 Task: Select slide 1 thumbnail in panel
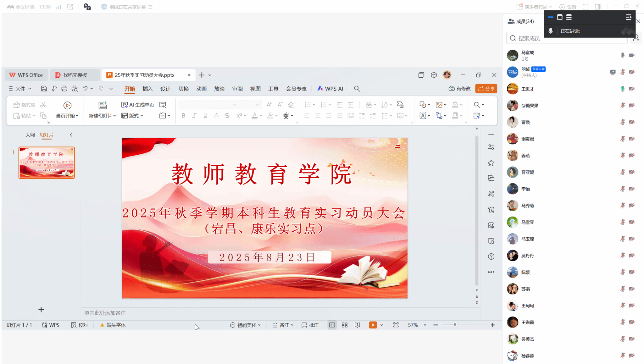(x=47, y=163)
